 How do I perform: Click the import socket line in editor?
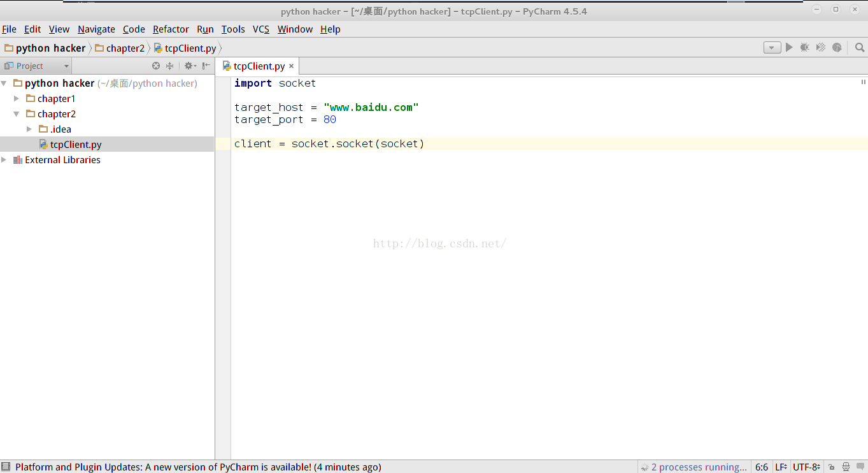(x=275, y=84)
